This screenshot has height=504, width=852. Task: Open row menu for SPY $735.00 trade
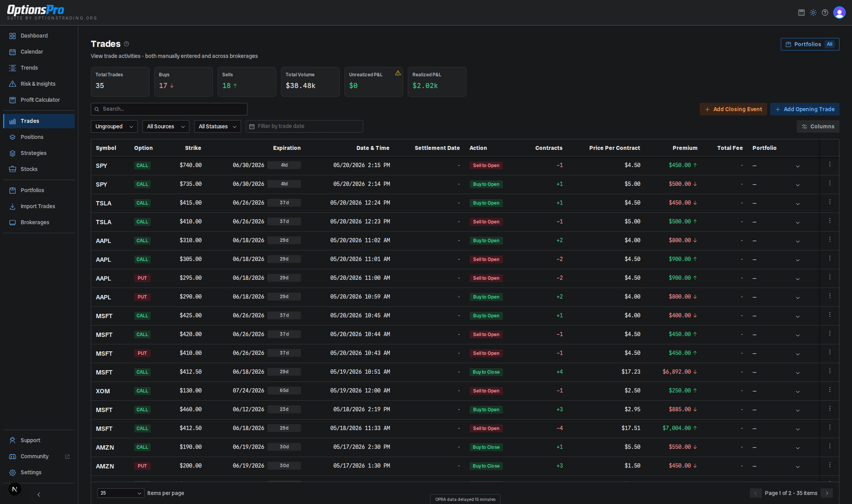click(x=830, y=184)
